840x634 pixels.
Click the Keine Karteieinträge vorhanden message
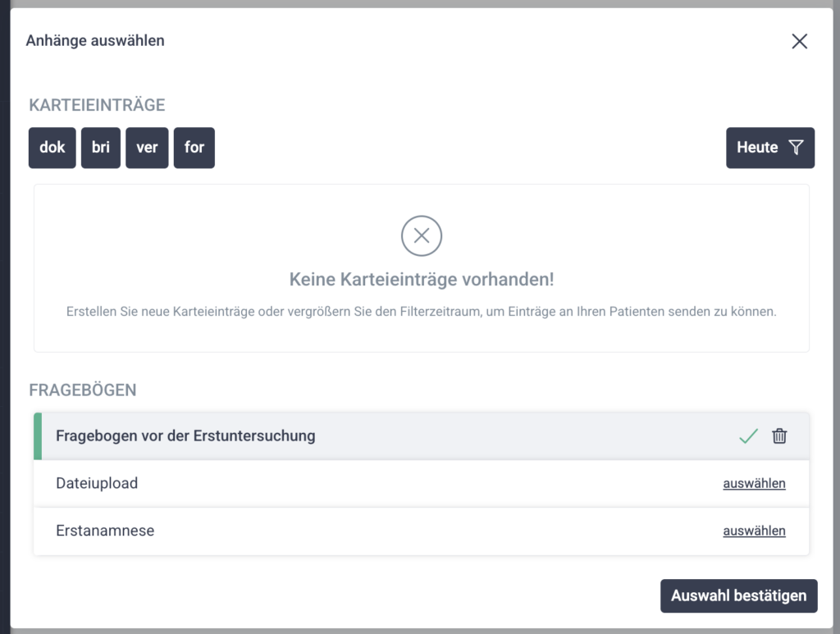[x=422, y=281]
